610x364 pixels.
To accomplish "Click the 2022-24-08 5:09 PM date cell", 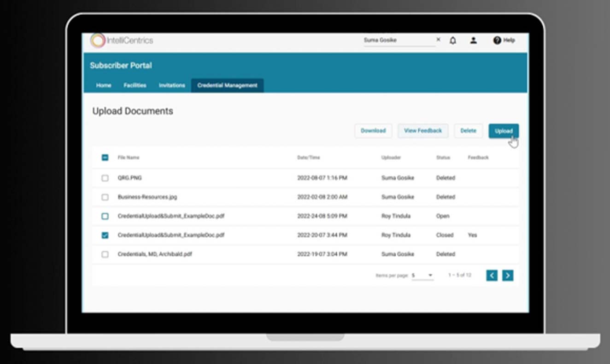I will [322, 216].
